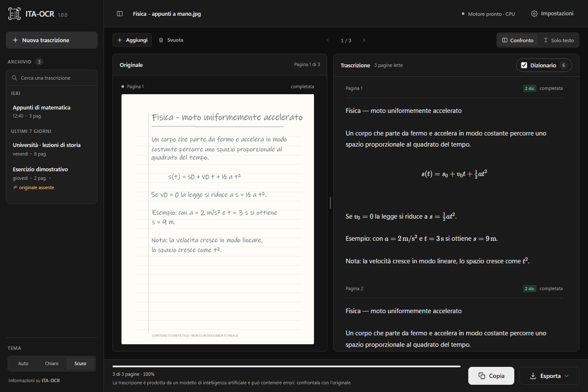Click the transcription progress bar
Viewport: 588px width, 392px height.
[x=286, y=366]
